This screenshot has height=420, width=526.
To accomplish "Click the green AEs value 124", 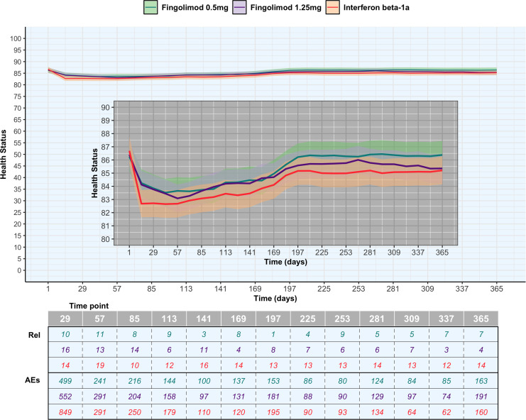I will pyautogui.click(x=377, y=381).
